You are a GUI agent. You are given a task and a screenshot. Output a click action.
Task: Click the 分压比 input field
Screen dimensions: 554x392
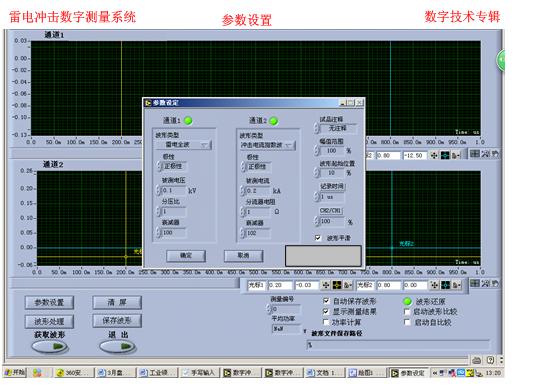tap(173, 211)
